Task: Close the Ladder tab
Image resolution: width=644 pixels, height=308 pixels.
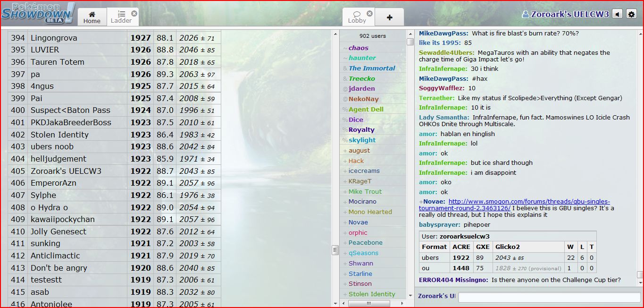Action: click(134, 14)
